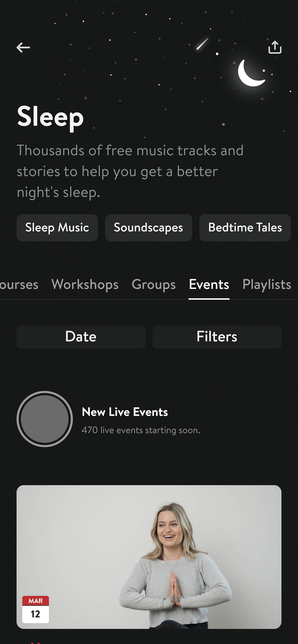Select the Bedtime Tales chip
298x644 pixels.
pyautogui.click(x=245, y=227)
